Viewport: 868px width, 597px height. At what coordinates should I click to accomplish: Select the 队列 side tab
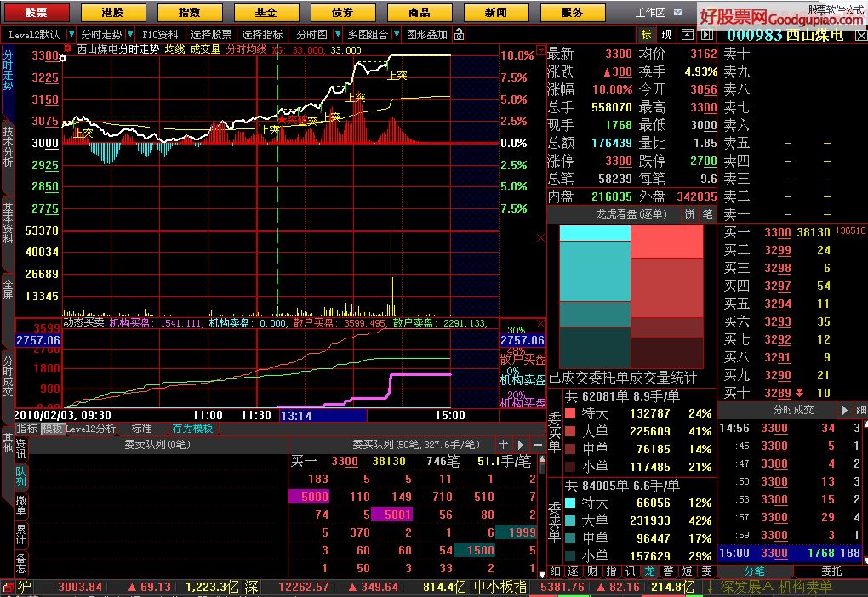click(x=20, y=476)
